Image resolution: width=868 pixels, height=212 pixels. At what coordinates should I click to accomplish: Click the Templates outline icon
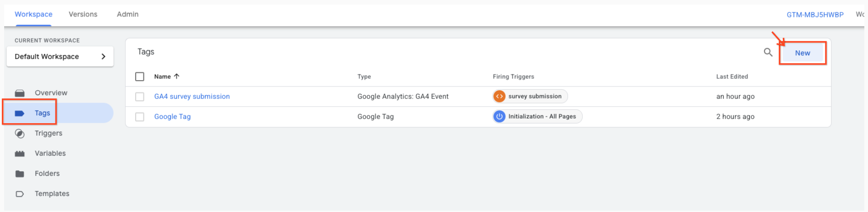20,194
